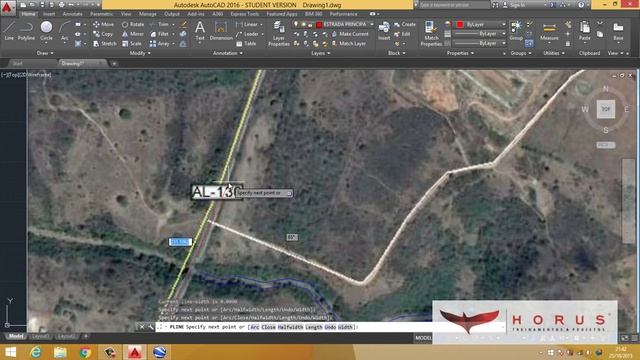Viewport: 640px width, 360px height.
Task: Click the Base view icon
Action: tap(618, 31)
